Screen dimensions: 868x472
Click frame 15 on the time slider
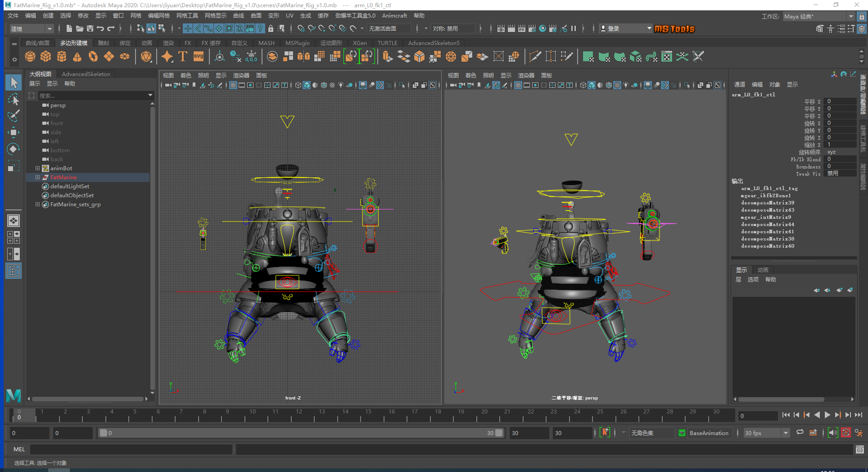[368, 415]
